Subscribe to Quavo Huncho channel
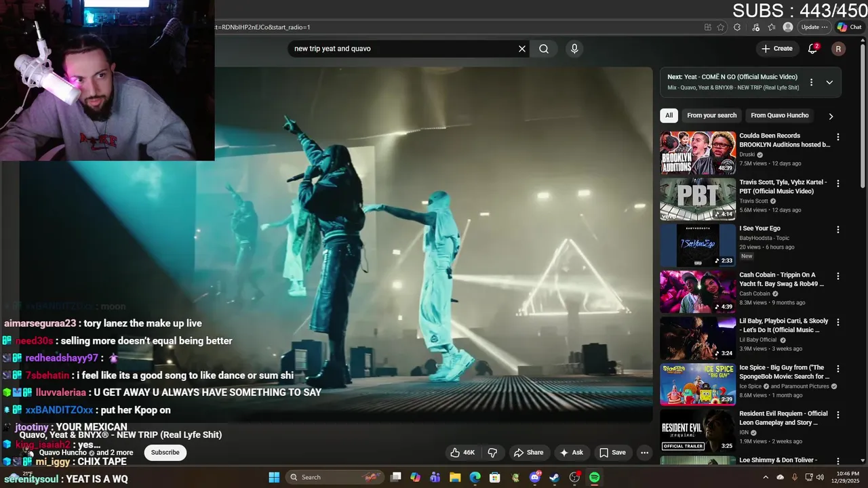Screen dimensions: 868x488 tap(165, 452)
